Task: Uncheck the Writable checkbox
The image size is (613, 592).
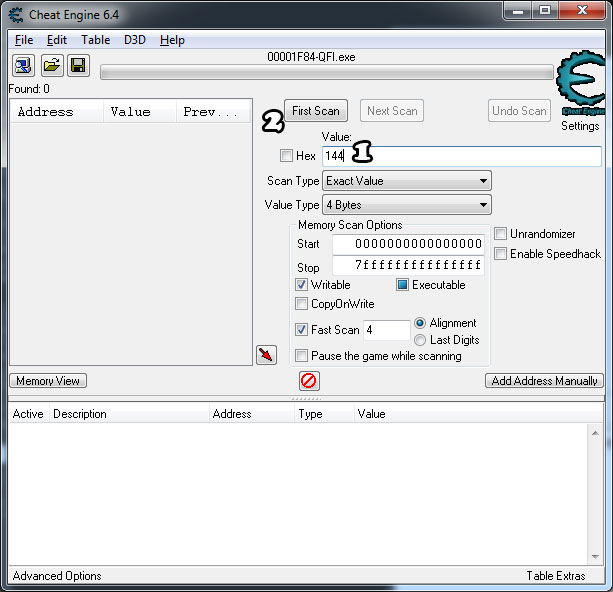Action: pos(301,285)
